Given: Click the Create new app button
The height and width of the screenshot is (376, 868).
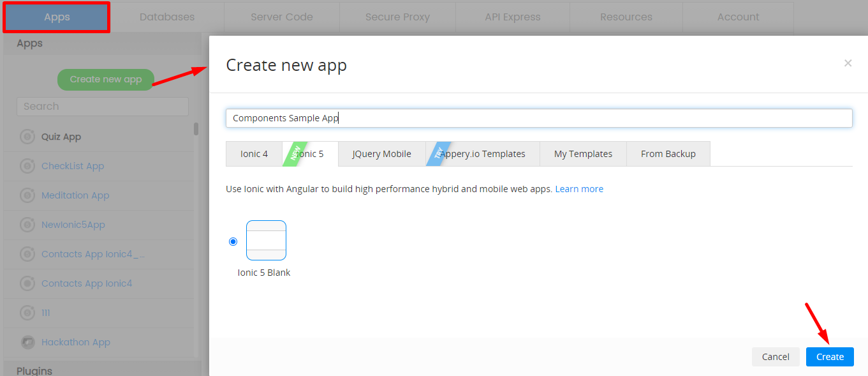Looking at the screenshot, I should pyautogui.click(x=106, y=79).
